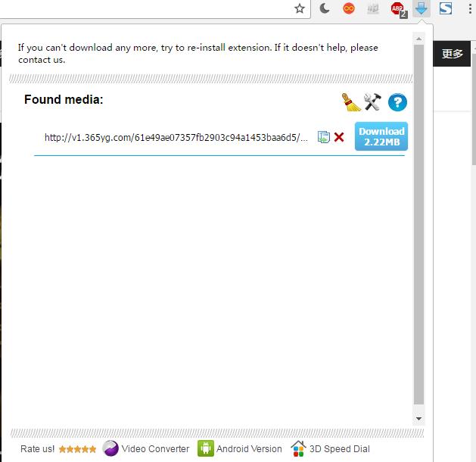Open the orange infinity extension icon

tap(349, 8)
